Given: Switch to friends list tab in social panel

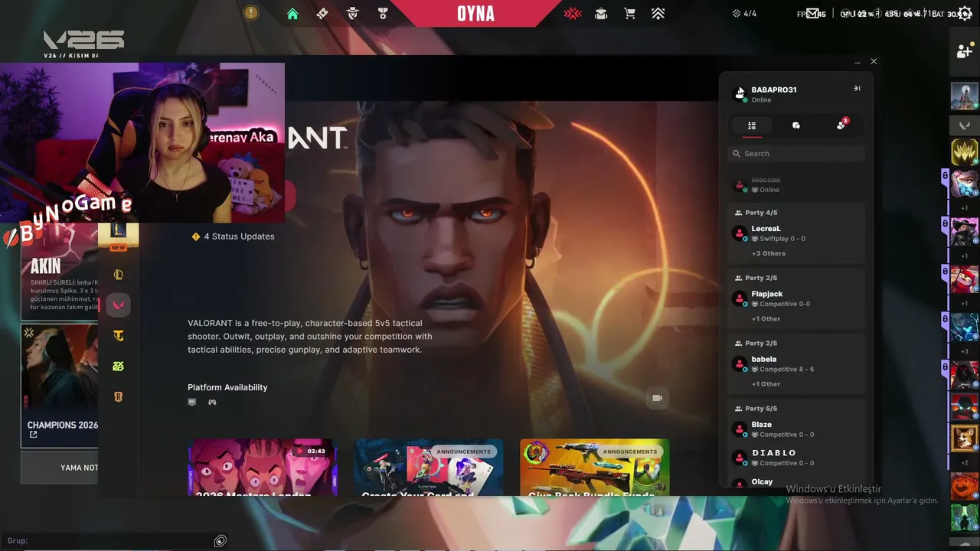Looking at the screenshot, I should pos(752,126).
